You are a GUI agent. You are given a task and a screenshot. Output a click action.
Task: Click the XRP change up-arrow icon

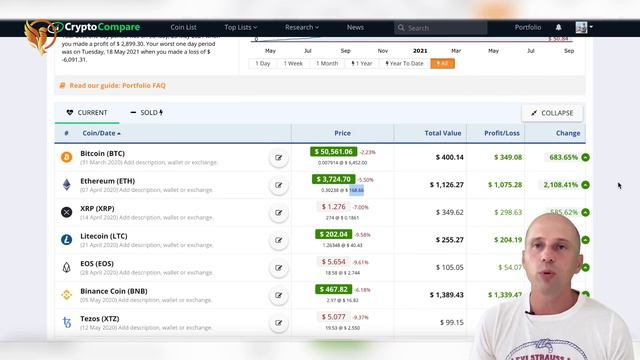pyautogui.click(x=585, y=212)
